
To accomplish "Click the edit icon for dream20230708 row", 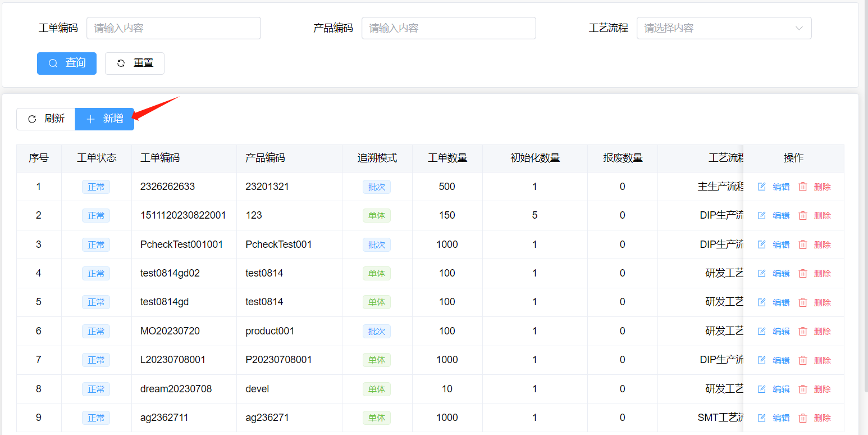I will (761, 389).
